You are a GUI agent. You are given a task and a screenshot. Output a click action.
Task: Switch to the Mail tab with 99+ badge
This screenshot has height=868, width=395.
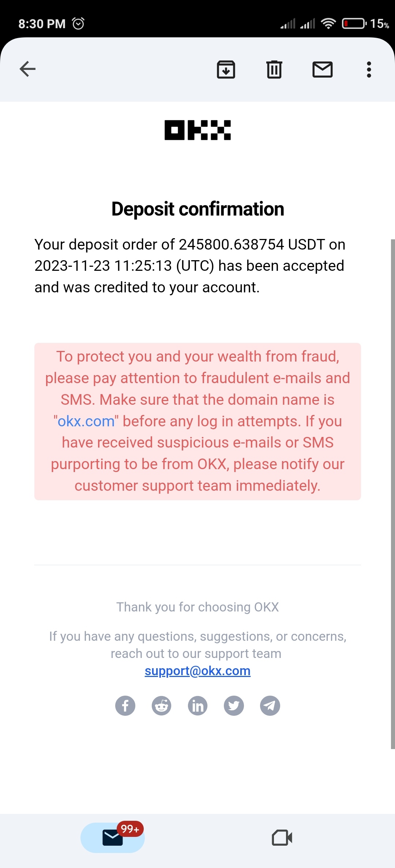tap(113, 837)
